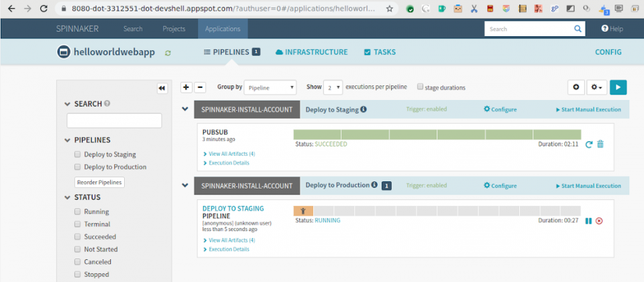Viewport: 644px width, 282px height.
Task: Click the green check browser extension icon
Action: (410, 9)
